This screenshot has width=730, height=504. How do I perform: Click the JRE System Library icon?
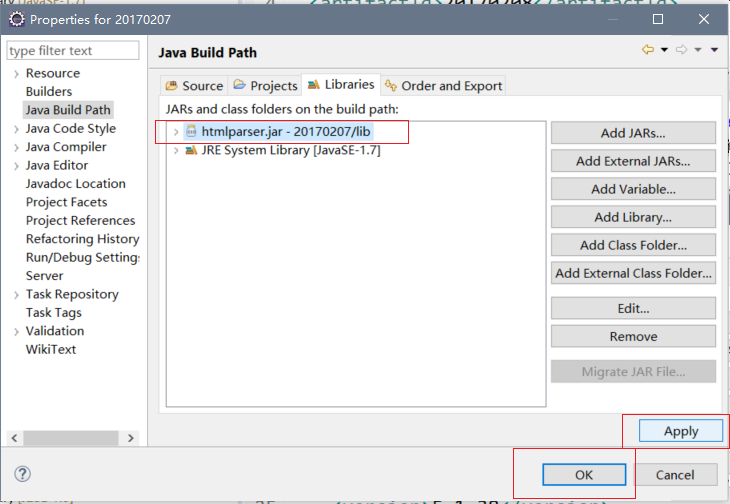pyautogui.click(x=191, y=150)
